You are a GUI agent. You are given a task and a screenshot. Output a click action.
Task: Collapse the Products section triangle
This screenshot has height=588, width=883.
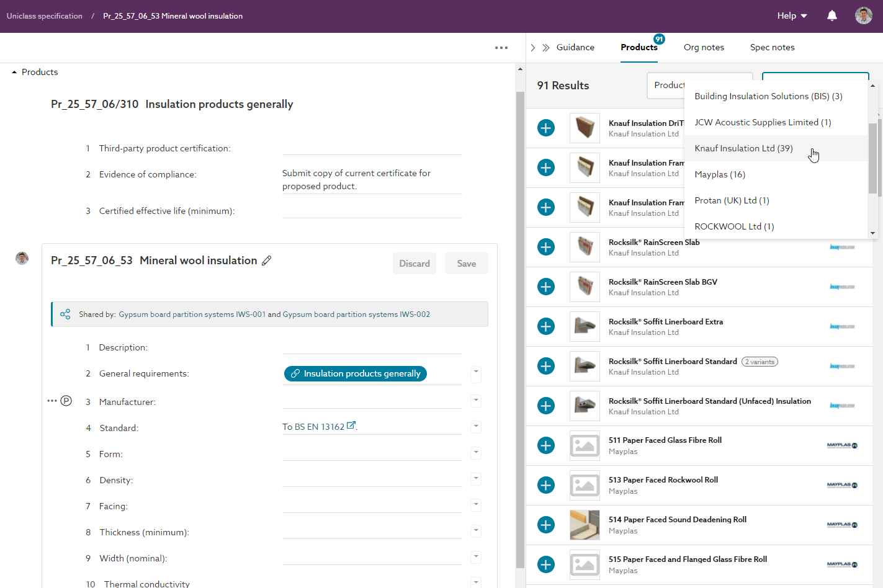click(14, 73)
